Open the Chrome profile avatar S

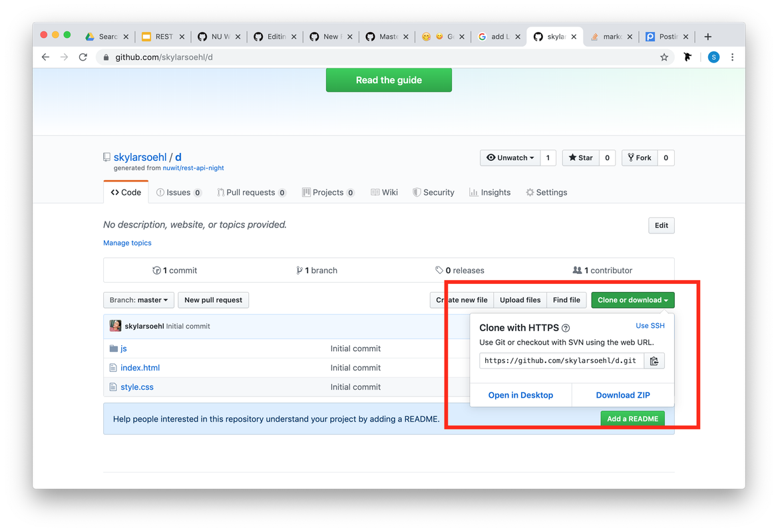point(713,57)
